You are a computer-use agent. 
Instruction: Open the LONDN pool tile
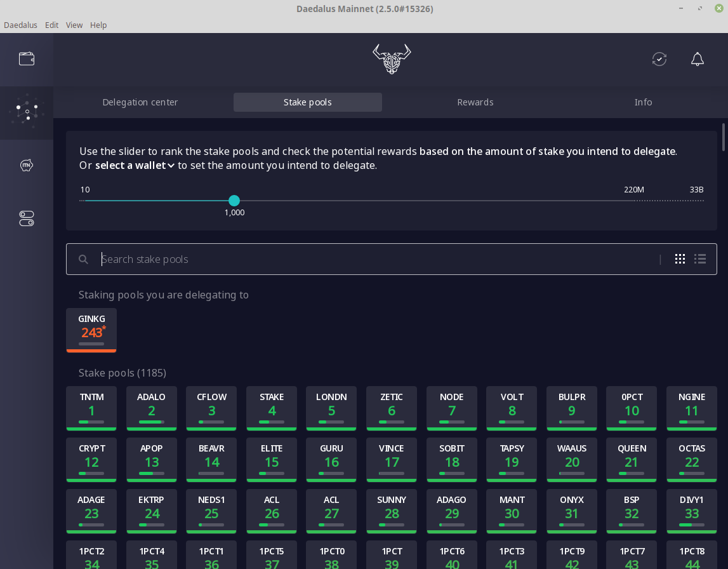[x=331, y=408]
